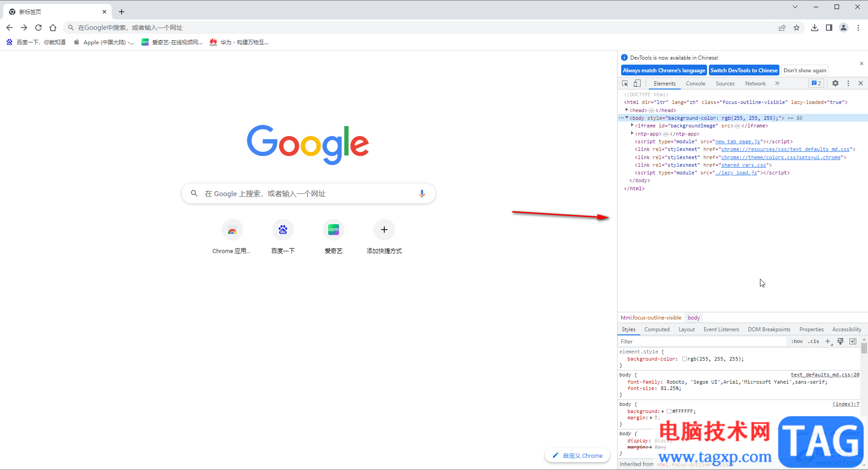Switch to the Sources tab
The image size is (868, 470).
(725, 84)
